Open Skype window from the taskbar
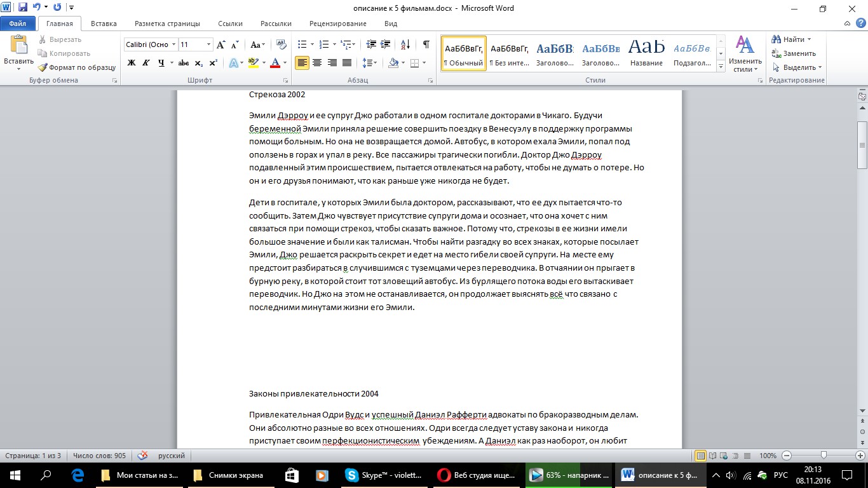 [383, 475]
